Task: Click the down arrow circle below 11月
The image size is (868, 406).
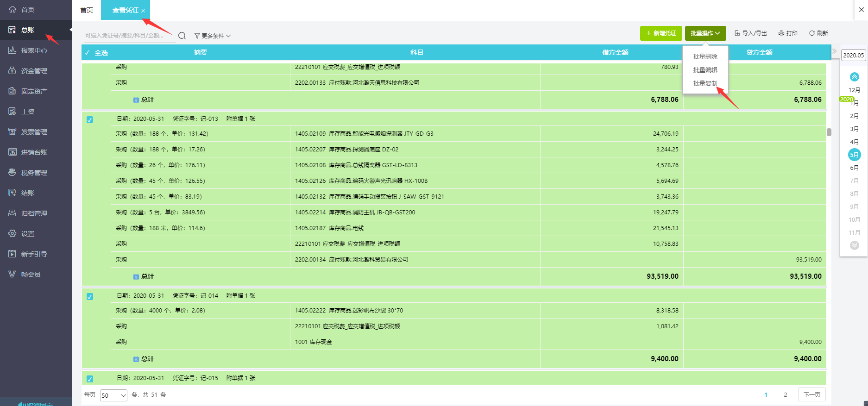Action: pyautogui.click(x=855, y=245)
